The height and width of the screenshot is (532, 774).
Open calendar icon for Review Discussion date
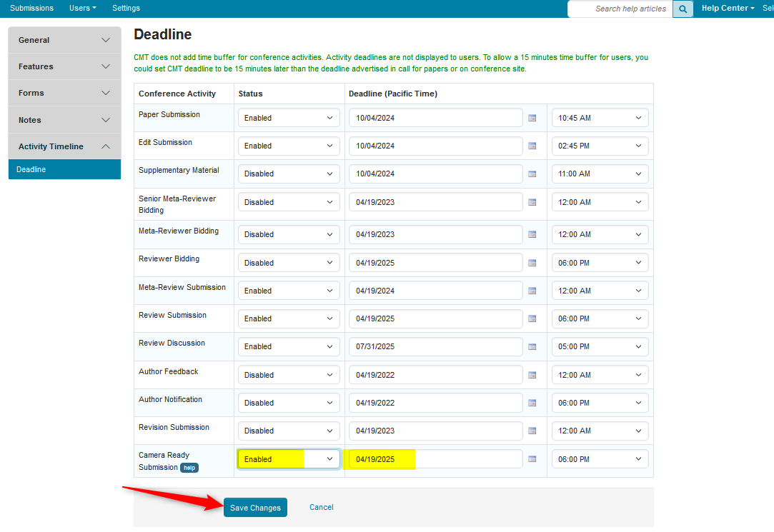[532, 346]
